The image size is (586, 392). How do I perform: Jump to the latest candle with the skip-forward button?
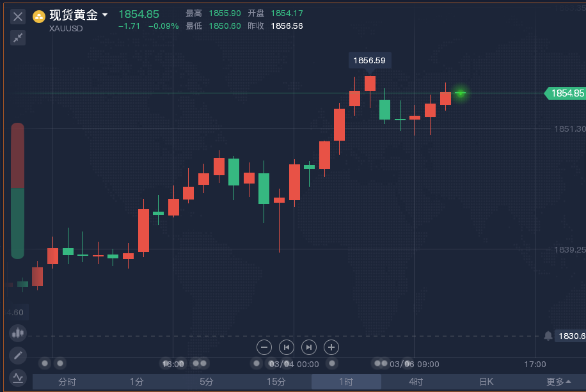[309, 347]
